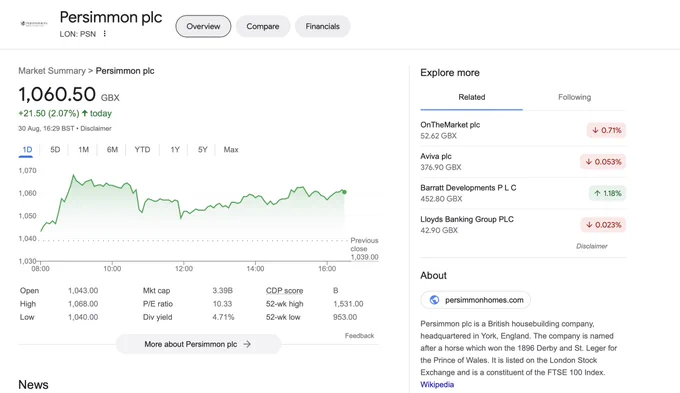The width and height of the screenshot is (680, 393).
Task: Click the Low value 1,040.00
Action: pos(83,317)
